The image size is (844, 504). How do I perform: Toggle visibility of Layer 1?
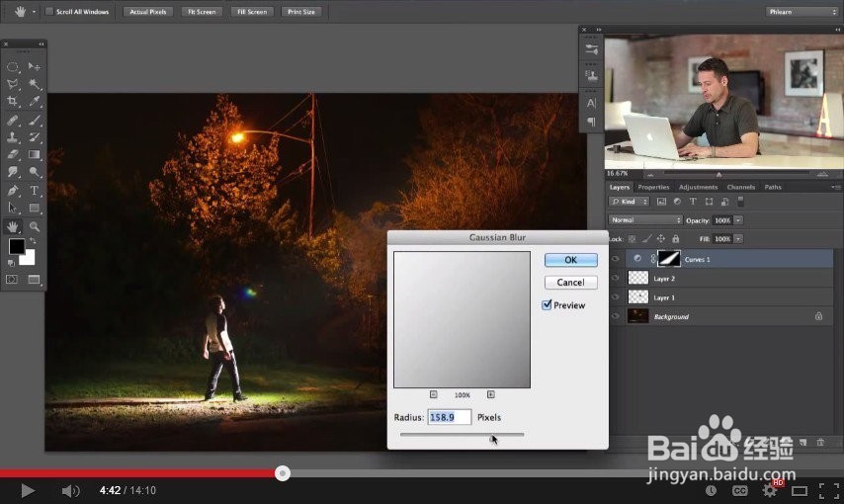[x=616, y=297]
